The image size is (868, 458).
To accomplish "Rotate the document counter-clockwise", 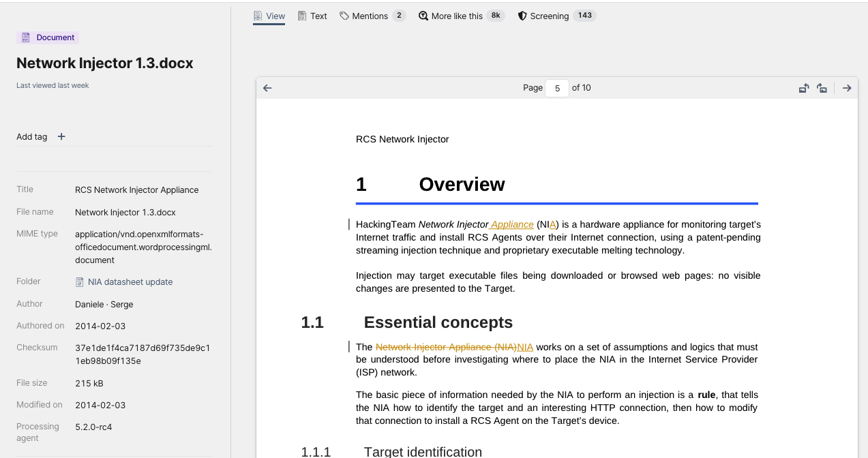I will point(805,88).
